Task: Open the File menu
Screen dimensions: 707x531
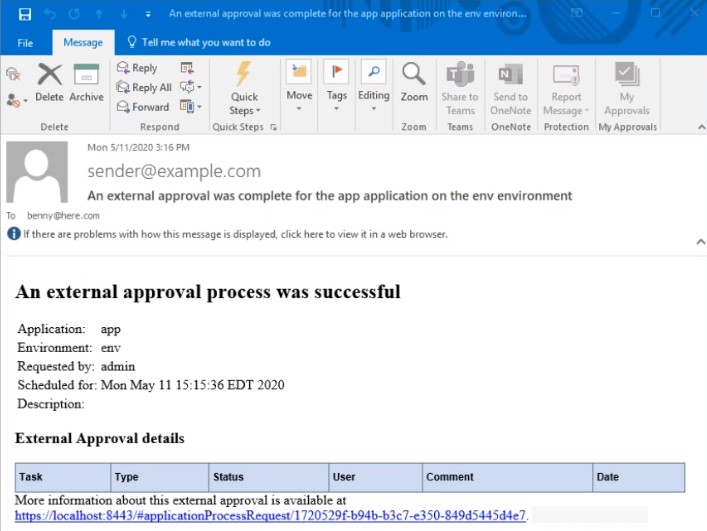Action: [x=25, y=43]
